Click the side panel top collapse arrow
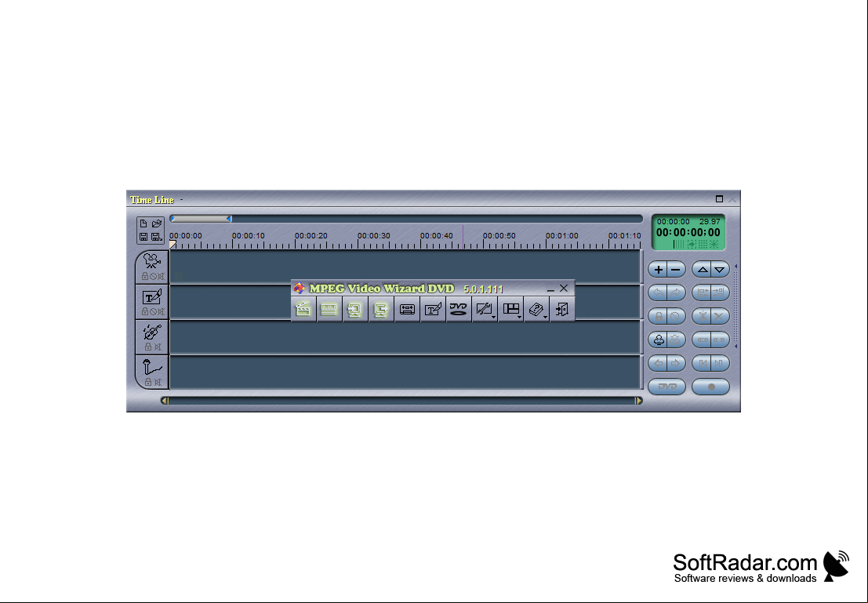 [735, 267]
